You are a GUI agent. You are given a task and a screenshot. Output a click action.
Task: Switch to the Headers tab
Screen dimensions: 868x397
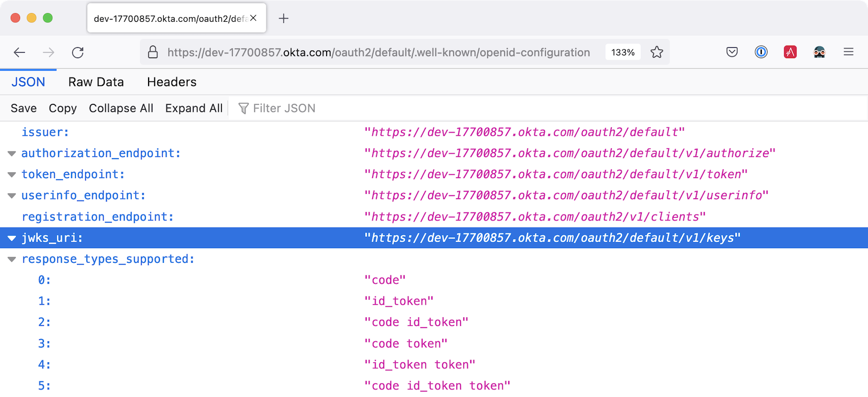pyautogui.click(x=171, y=82)
